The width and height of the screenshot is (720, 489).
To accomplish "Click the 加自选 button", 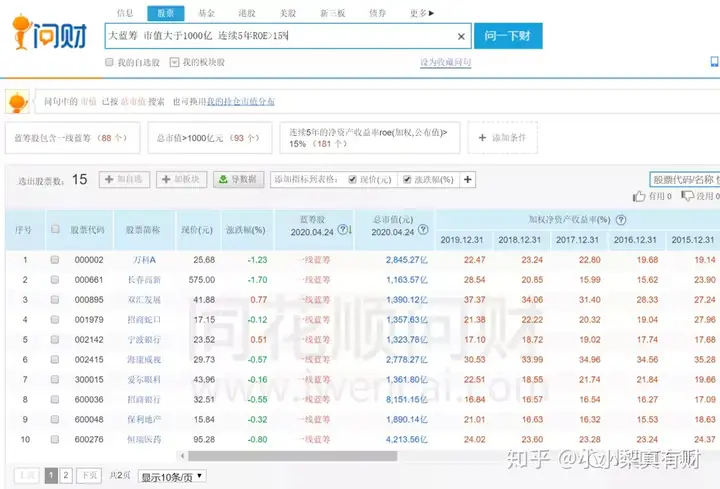I will 124,180.
